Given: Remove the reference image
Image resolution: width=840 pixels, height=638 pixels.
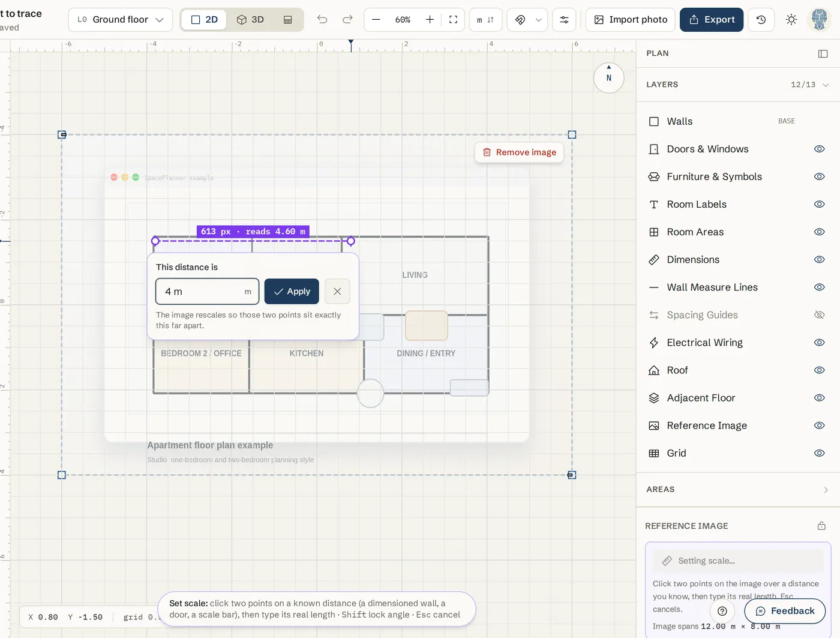Looking at the screenshot, I should (520, 152).
